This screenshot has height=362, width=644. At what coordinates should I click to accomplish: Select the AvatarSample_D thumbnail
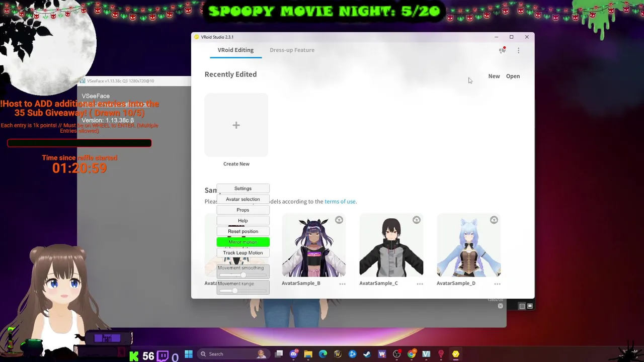coord(468,245)
